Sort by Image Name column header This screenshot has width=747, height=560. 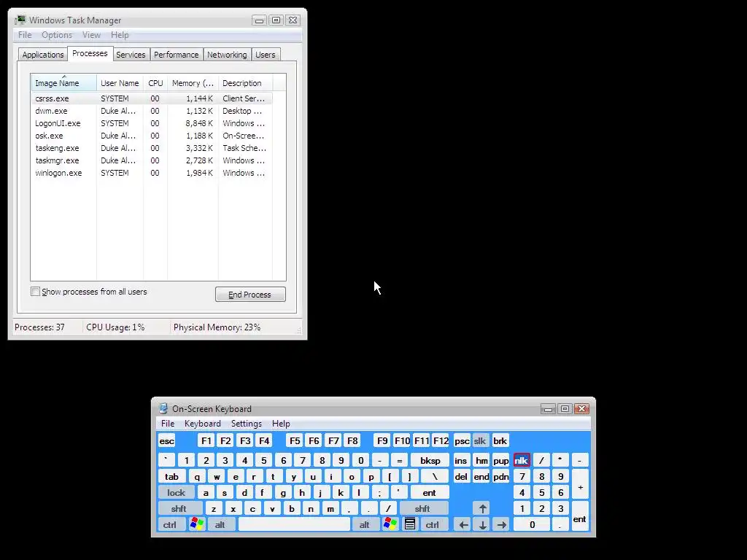[64, 83]
